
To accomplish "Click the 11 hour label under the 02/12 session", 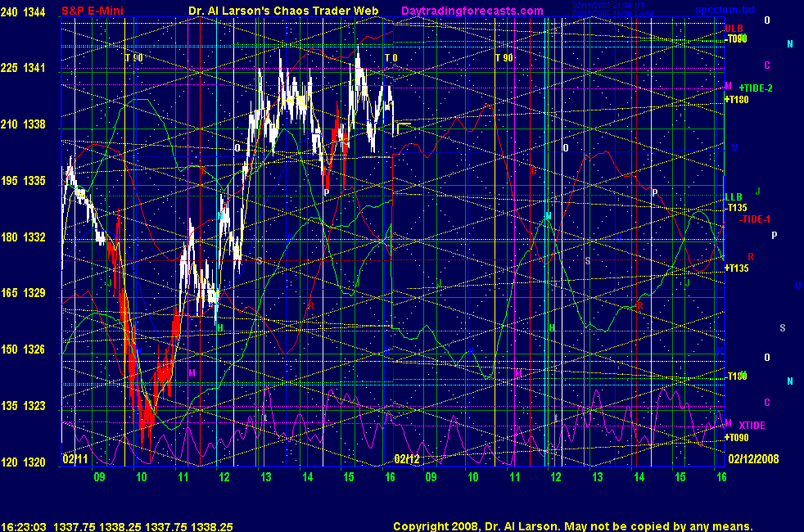I will 514,477.
